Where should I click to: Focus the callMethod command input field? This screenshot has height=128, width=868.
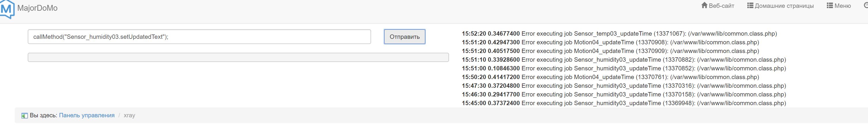pos(199,37)
